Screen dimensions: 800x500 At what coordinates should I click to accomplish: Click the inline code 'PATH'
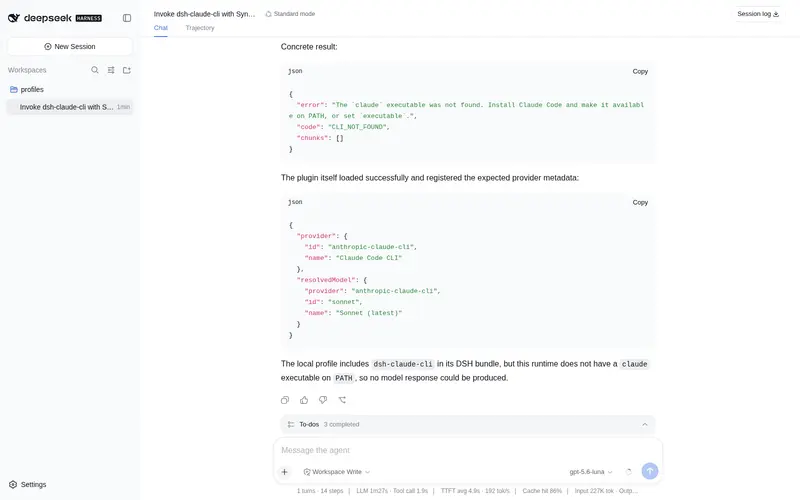tap(343, 378)
